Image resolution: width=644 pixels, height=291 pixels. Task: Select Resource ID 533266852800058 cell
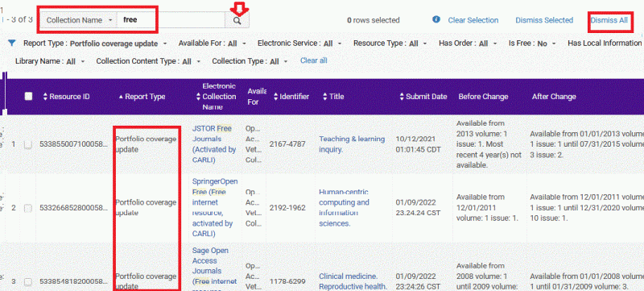tap(72, 208)
